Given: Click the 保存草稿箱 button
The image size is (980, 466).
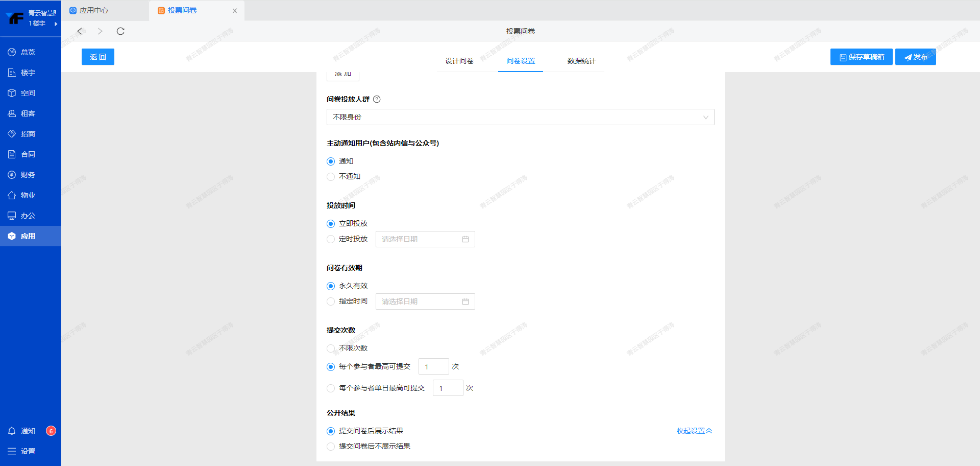Looking at the screenshot, I should 861,57.
